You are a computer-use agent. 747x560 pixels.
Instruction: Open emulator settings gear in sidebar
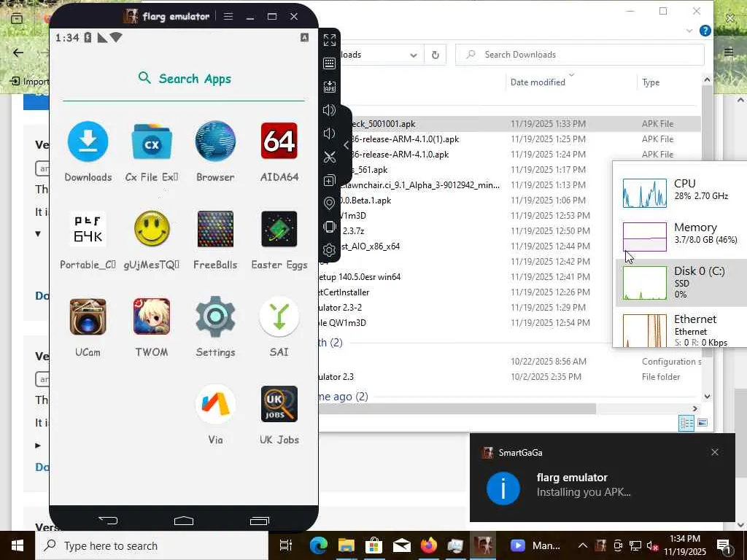pyautogui.click(x=329, y=250)
